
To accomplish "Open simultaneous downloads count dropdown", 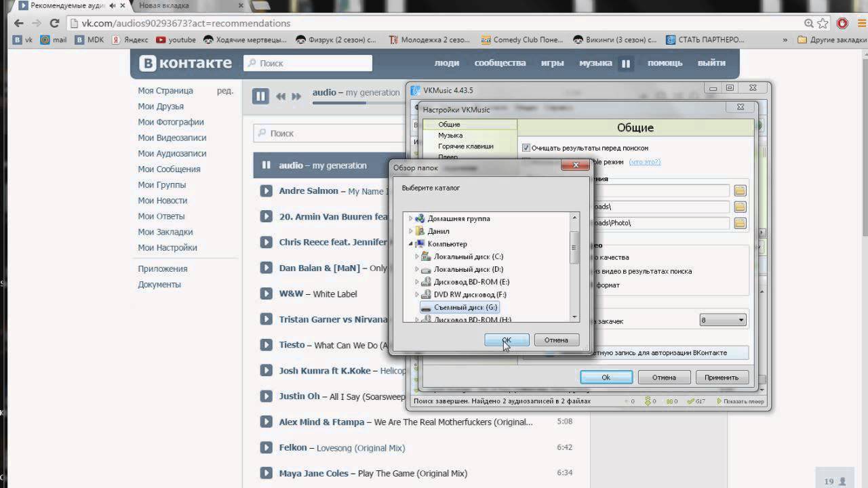I will pos(723,320).
